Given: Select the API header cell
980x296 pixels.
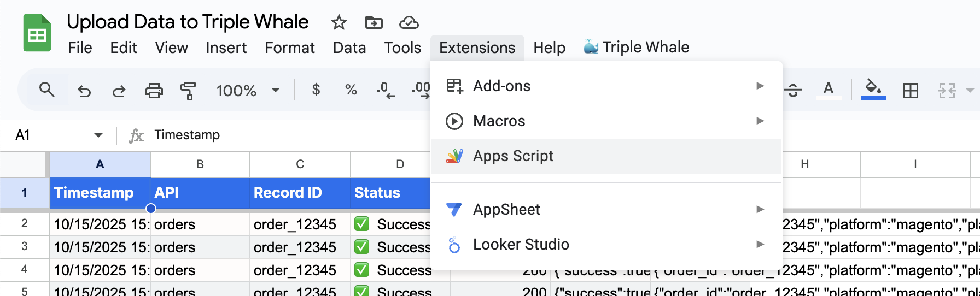Looking at the screenshot, I should coord(200,193).
